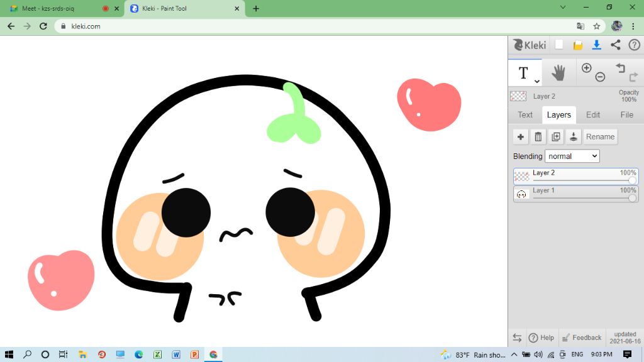Viewport: 644px width, 362px height.
Task: Bookmark this page with the star icon
Action: pyautogui.click(x=596, y=26)
